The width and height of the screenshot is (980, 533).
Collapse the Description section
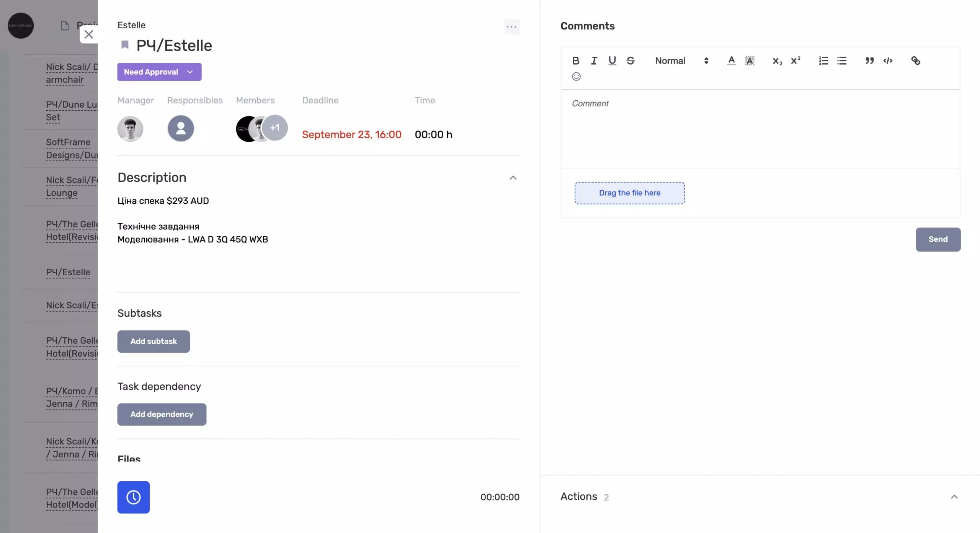pyautogui.click(x=513, y=178)
